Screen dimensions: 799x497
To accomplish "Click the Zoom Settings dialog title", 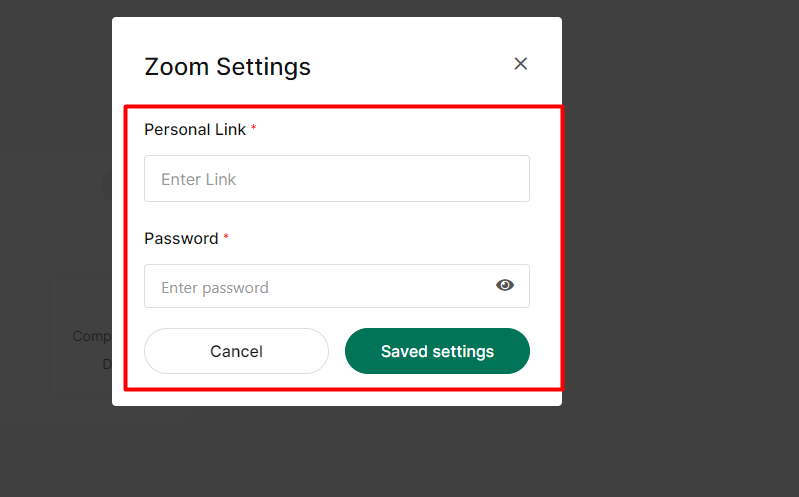I will click(x=227, y=67).
